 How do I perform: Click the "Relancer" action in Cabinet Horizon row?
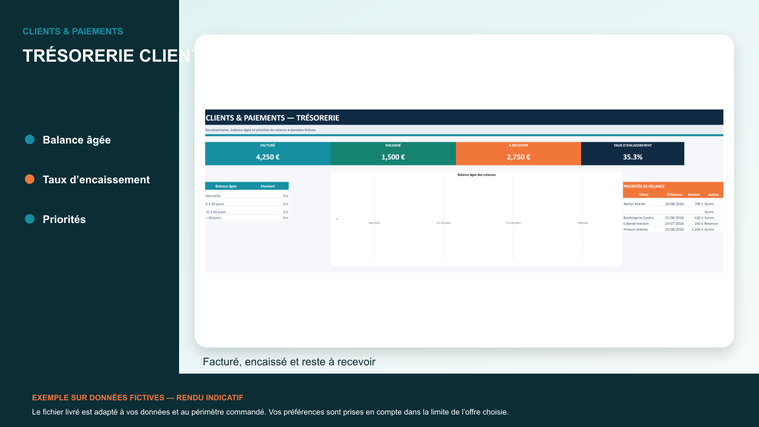[x=712, y=224]
